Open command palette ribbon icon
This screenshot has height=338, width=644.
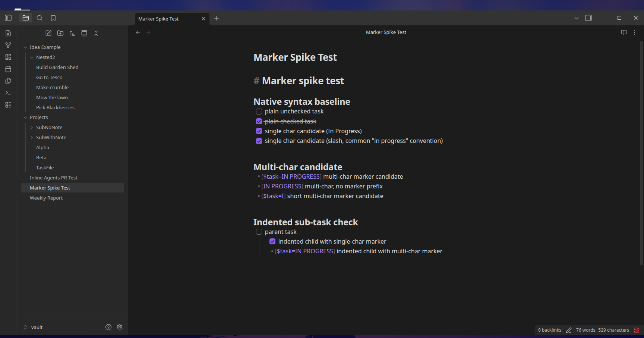tap(8, 93)
